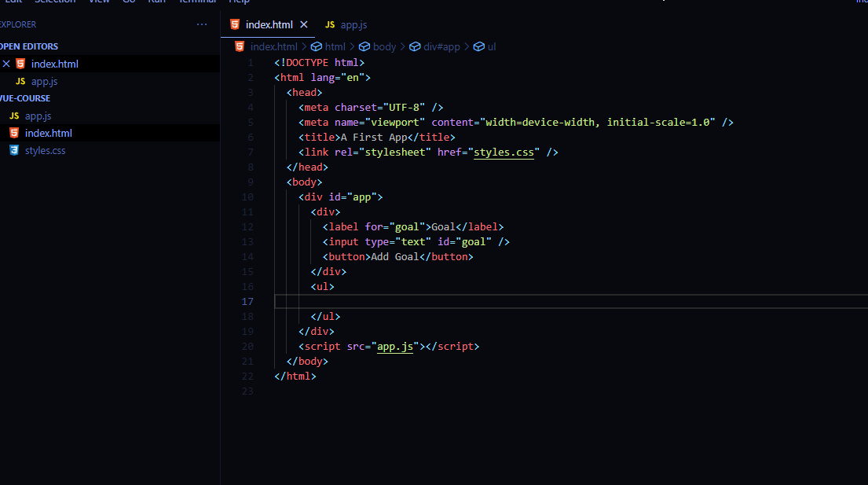Open the body breadcrumb dropdown

click(384, 47)
